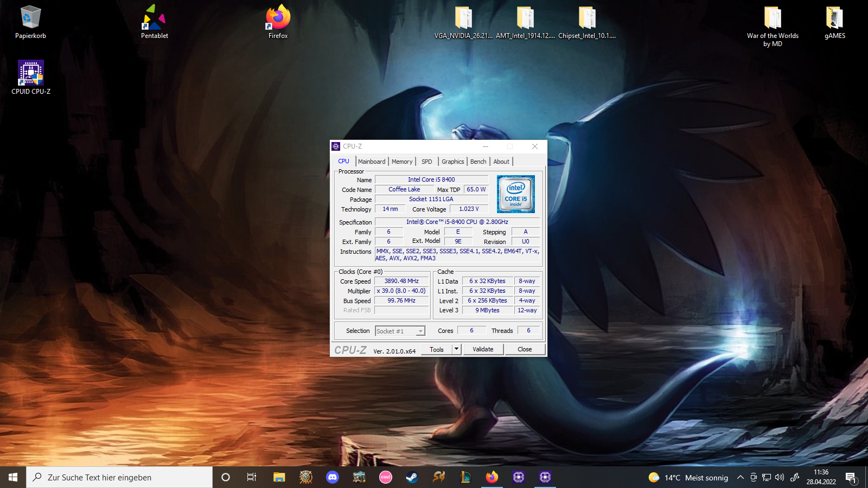Switch to Firefox in the taskbar
The image size is (868, 488).
pyautogui.click(x=492, y=477)
